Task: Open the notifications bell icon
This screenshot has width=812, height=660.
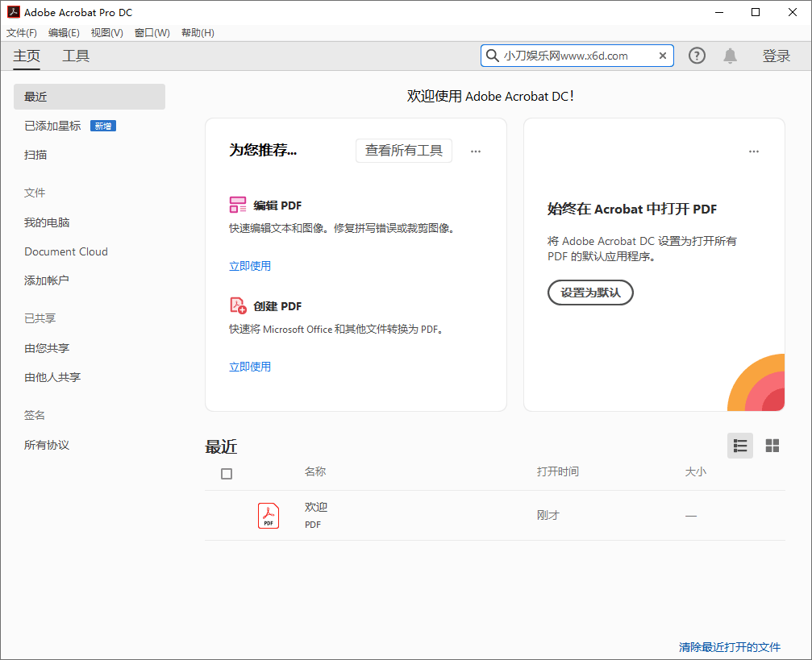Action: 730,56
